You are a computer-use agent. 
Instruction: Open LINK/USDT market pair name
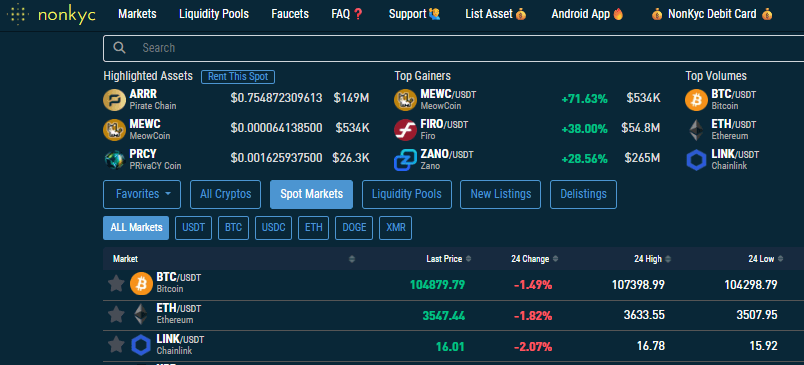click(180, 339)
